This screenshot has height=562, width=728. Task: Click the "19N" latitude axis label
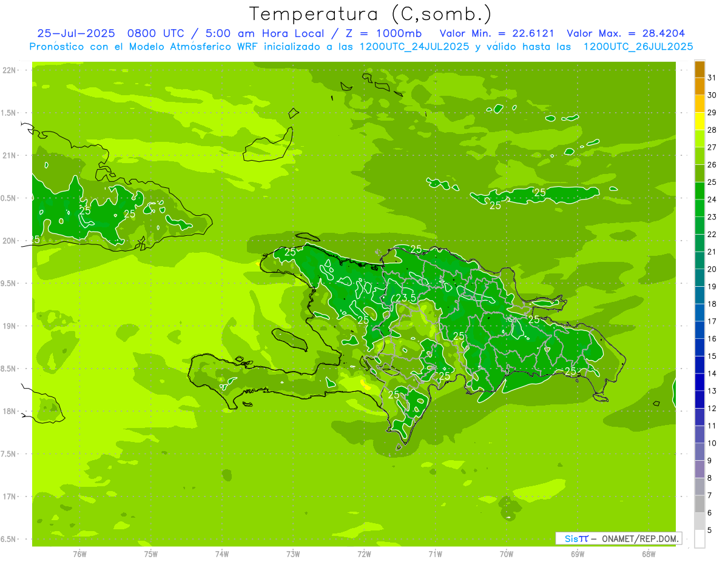[x=9, y=326]
